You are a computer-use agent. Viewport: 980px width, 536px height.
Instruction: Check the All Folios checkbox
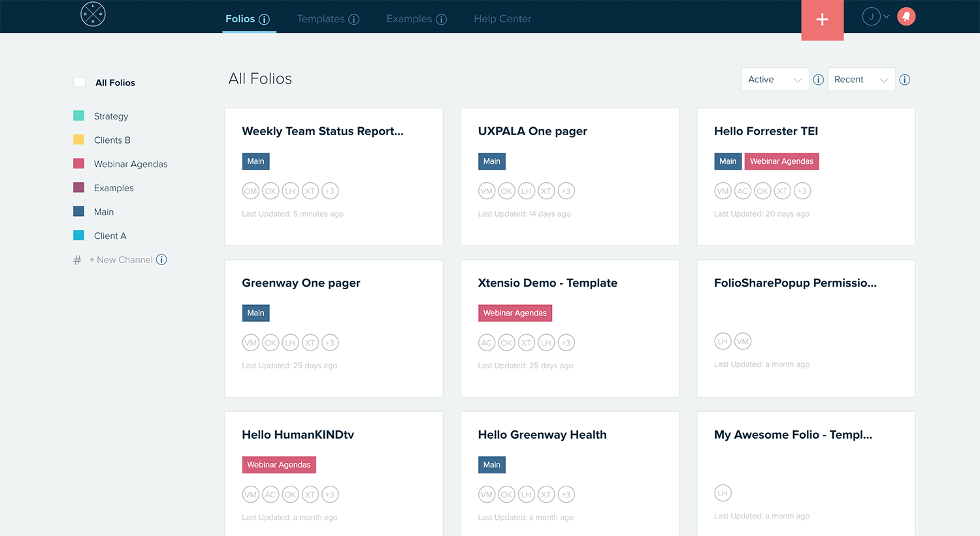[x=79, y=82]
